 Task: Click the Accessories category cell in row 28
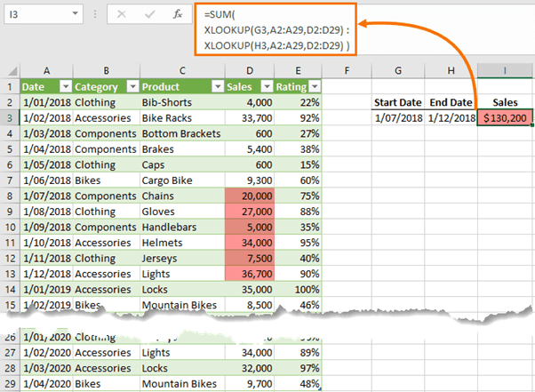[x=106, y=368]
